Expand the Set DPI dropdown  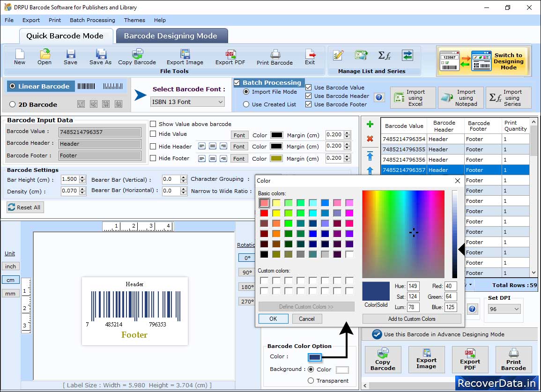point(504,309)
